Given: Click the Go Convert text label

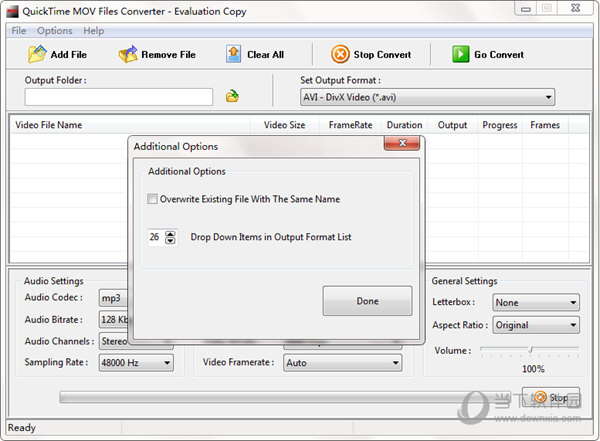Looking at the screenshot, I should pyautogui.click(x=499, y=55).
